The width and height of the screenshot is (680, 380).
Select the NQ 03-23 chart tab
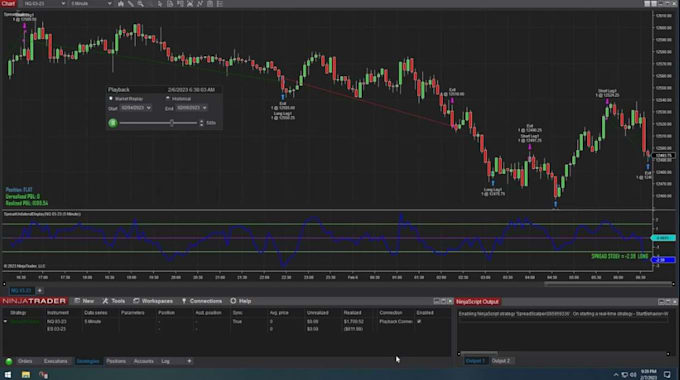pos(21,290)
